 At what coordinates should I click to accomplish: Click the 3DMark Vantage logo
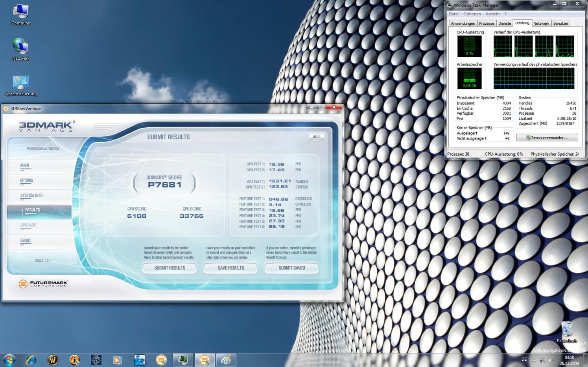[46, 126]
